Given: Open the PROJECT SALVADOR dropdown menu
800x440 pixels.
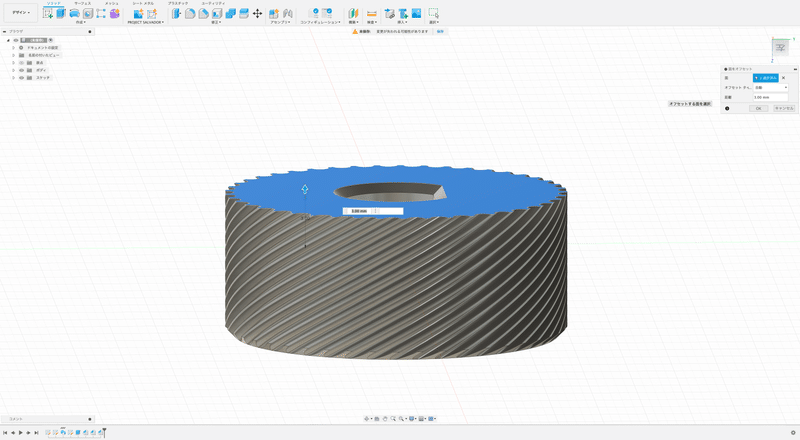Looking at the screenshot, I should pos(145,22).
